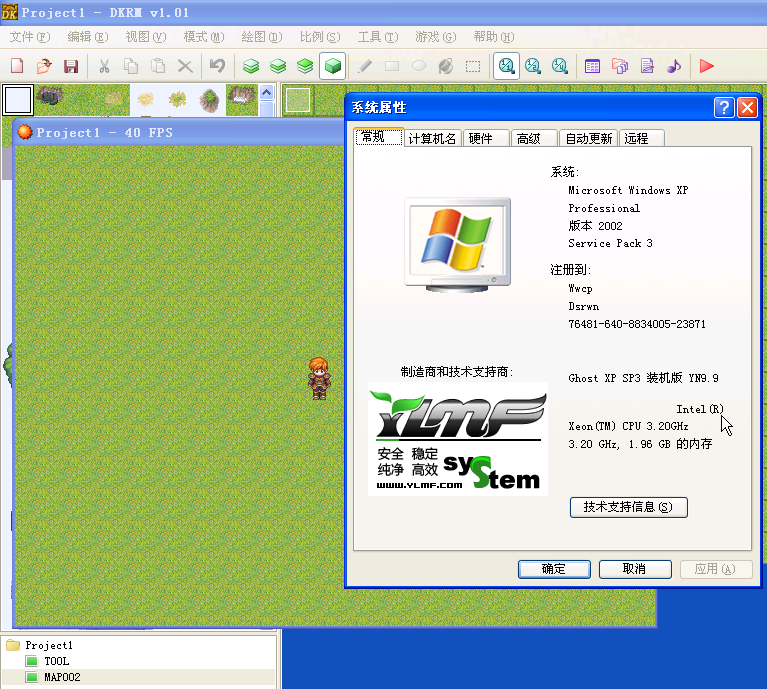
Task: Click the 取消 button
Action: [635, 569]
